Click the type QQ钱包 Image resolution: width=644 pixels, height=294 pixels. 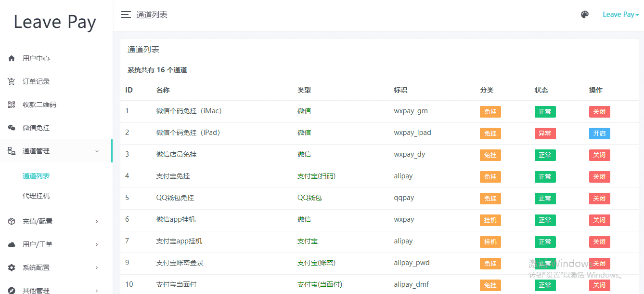pos(309,198)
